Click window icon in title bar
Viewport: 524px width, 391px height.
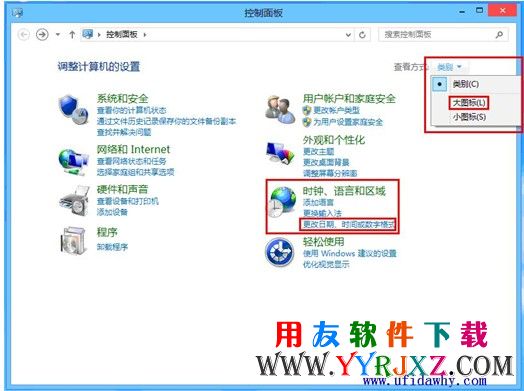pyautogui.click(x=17, y=13)
